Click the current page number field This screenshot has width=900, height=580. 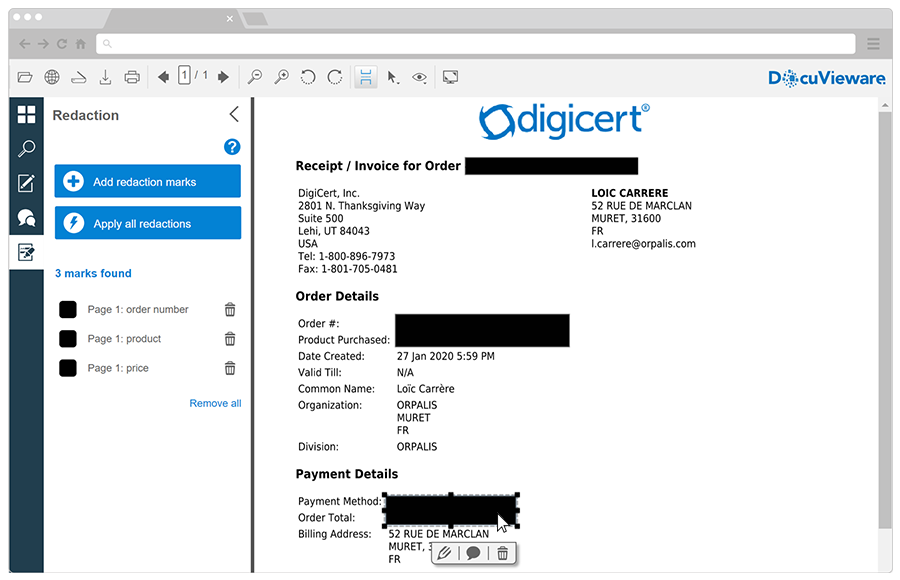[x=184, y=75]
